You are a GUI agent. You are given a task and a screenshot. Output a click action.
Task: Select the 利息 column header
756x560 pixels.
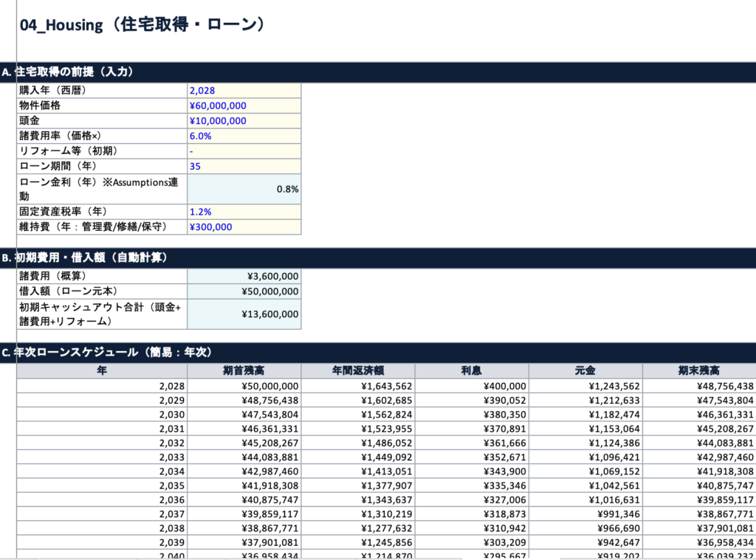click(x=472, y=370)
